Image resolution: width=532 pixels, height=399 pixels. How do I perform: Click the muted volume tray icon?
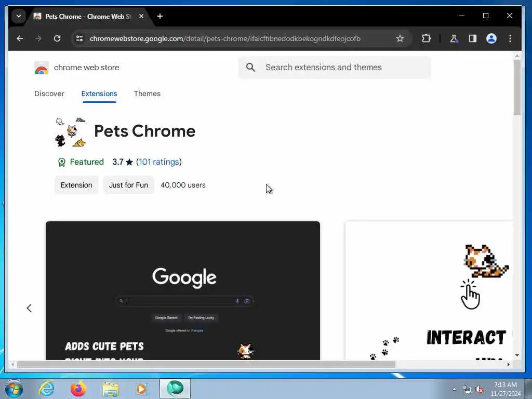(480, 390)
